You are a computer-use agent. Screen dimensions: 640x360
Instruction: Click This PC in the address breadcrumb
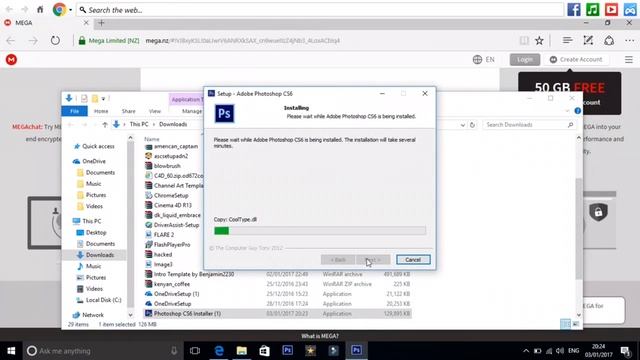[139, 124]
